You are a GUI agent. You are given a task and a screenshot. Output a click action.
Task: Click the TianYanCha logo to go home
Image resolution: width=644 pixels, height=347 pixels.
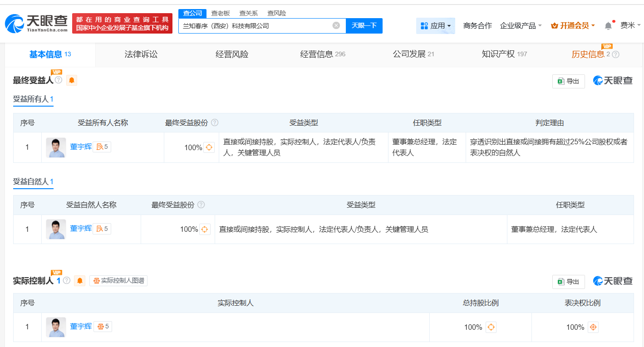pyautogui.click(x=36, y=24)
